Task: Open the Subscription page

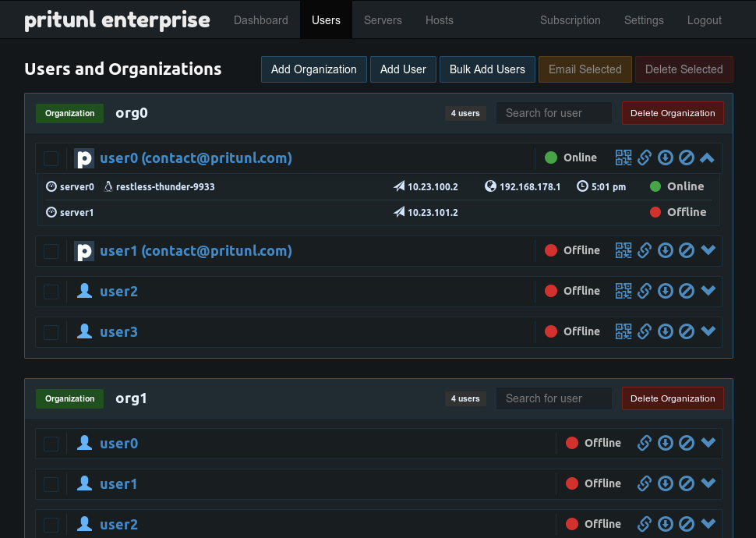Action: (x=571, y=19)
